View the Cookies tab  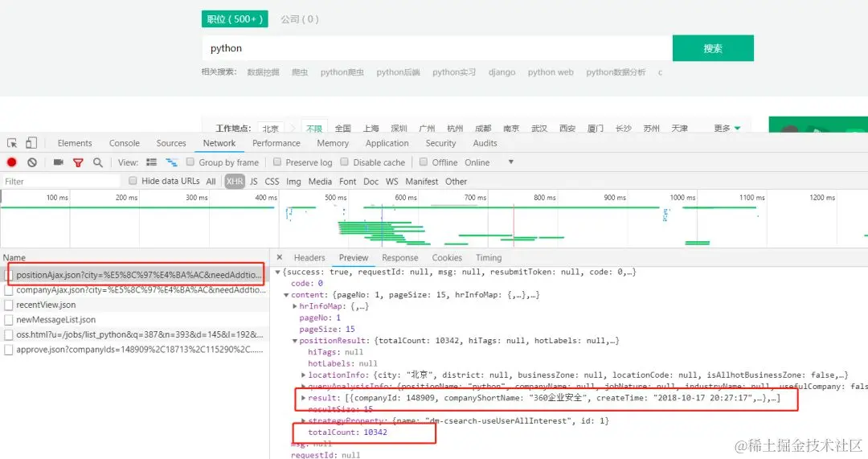click(x=447, y=257)
